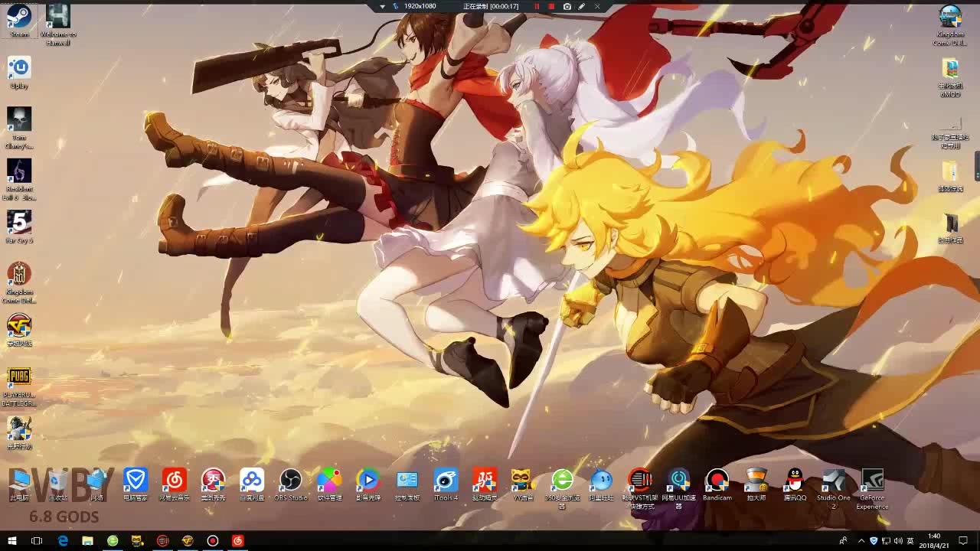This screenshot has width=980, height=551.
Task: Stop the Bandicam recording from top bar
Action: tap(551, 6)
